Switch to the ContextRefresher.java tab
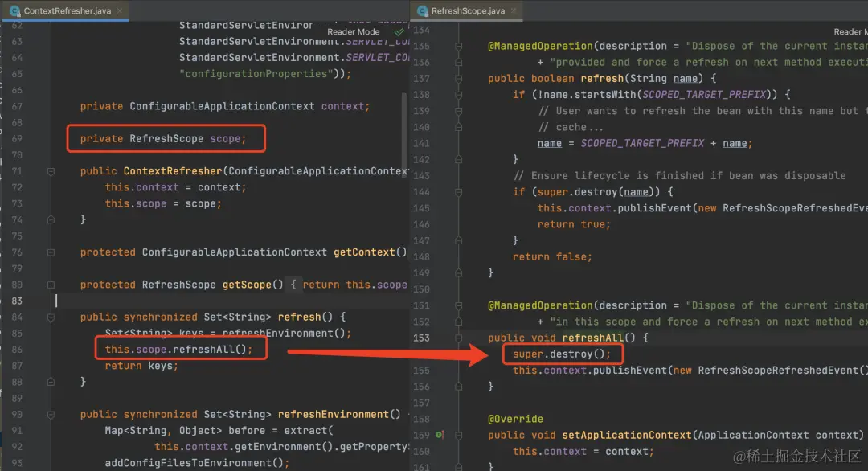The height and width of the screenshot is (471, 868). [x=67, y=10]
